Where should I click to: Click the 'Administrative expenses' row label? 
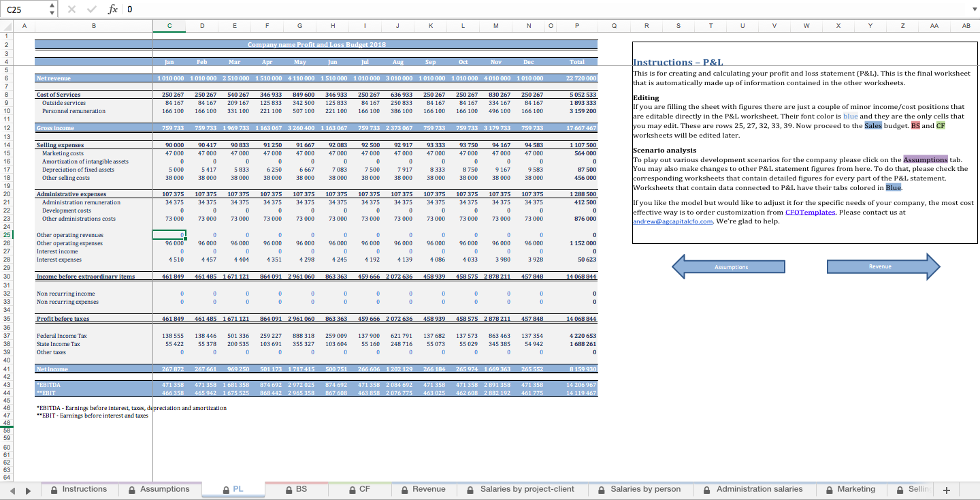(71, 194)
